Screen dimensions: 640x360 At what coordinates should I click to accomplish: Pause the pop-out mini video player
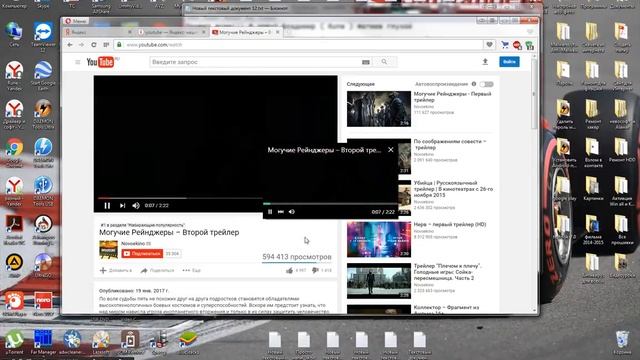(x=270, y=212)
